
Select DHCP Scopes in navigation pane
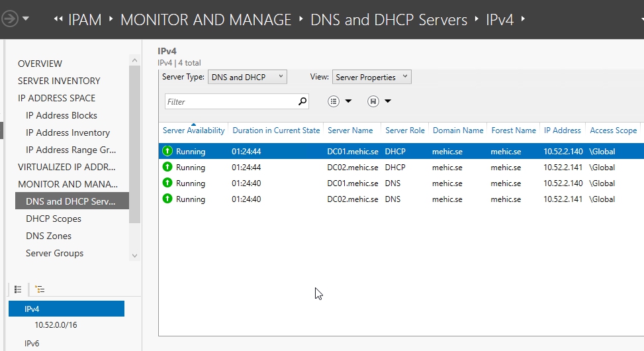coord(54,219)
